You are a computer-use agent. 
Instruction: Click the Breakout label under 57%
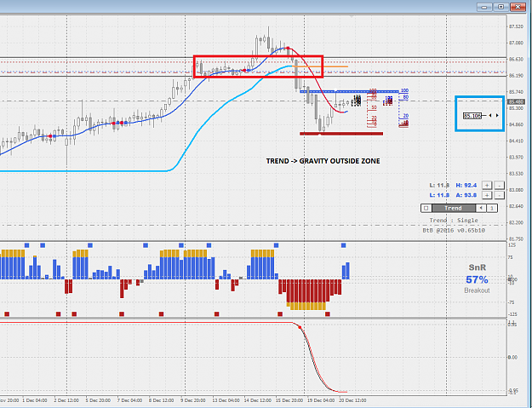click(x=477, y=290)
